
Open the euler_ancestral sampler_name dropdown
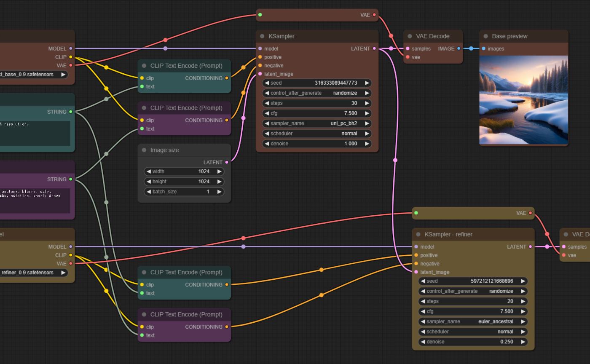(473, 321)
